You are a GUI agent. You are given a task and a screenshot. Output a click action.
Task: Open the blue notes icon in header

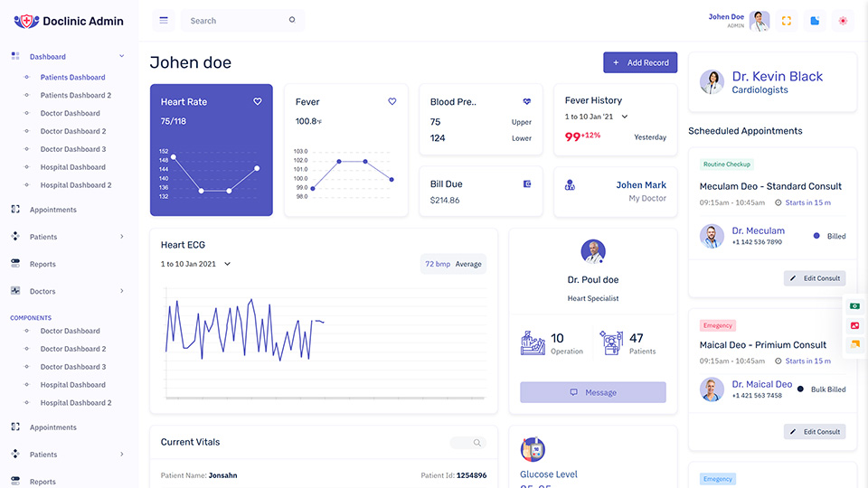tap(815, 21)
